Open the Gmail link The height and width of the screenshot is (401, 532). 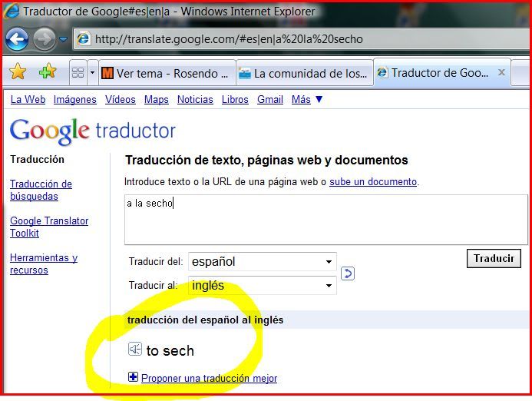pyautogui.click(x=270, y=100)
